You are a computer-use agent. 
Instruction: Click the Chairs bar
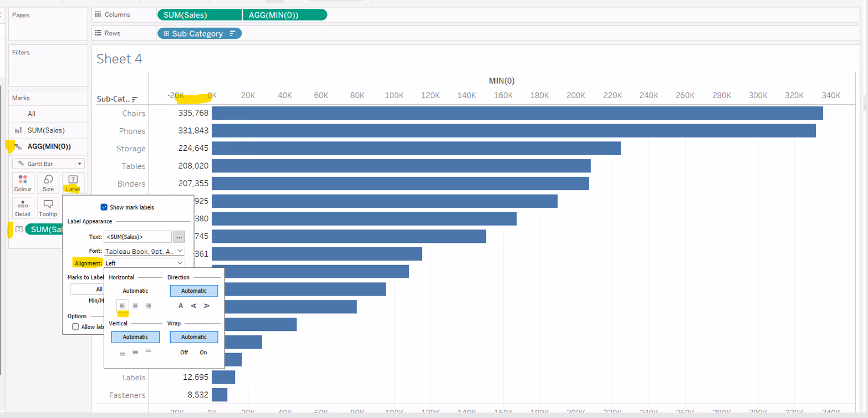tap(517, 113)
